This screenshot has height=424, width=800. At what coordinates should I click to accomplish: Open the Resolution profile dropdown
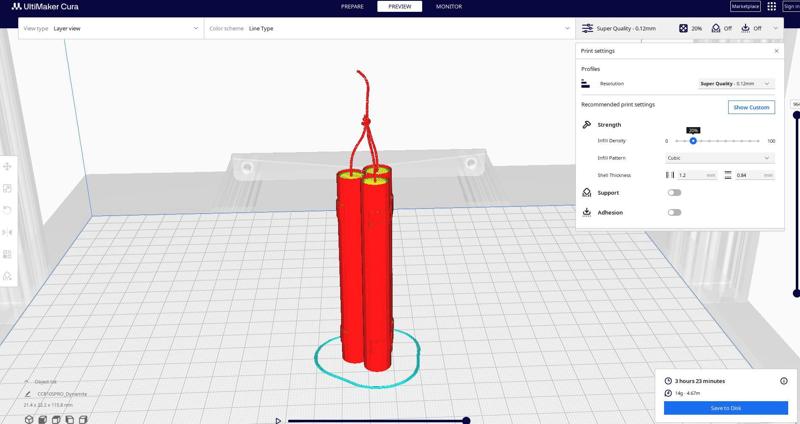(x=736, y=84)
